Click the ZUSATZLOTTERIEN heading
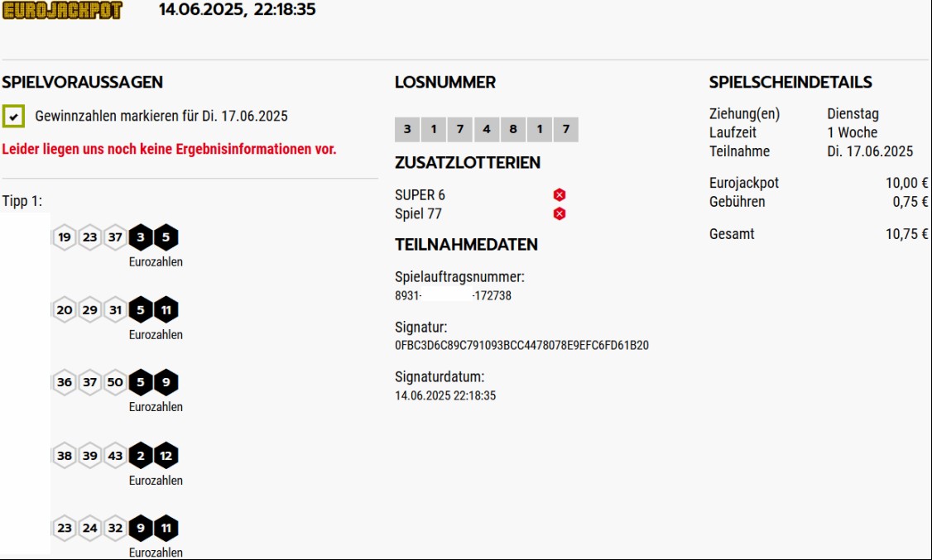The height and width of the screenshot is (560, 932). point(468,162)
